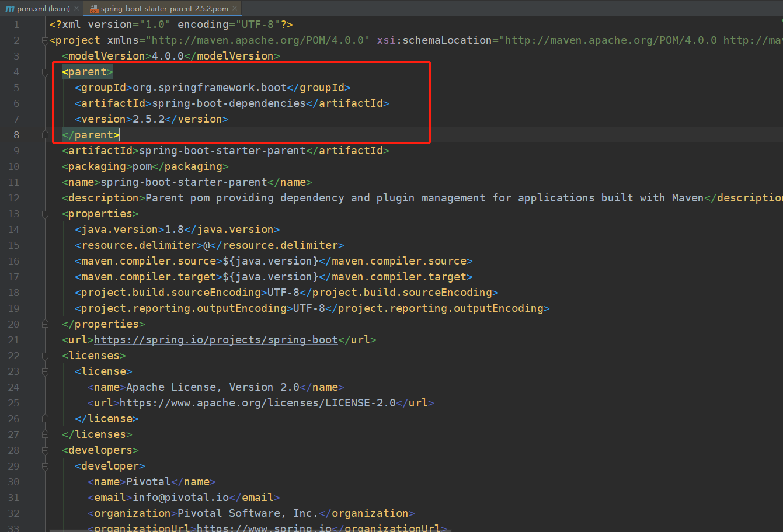
Task: Click 'spring-boot-starter-parent' on the name line
Action: click(184, 182)
